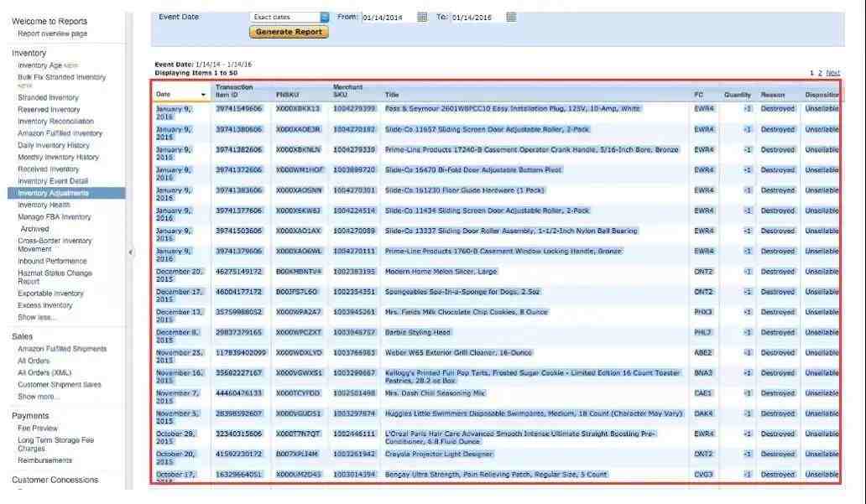Open Inventory Reconciliation report
Screen dimensions: 866x504
55,122
